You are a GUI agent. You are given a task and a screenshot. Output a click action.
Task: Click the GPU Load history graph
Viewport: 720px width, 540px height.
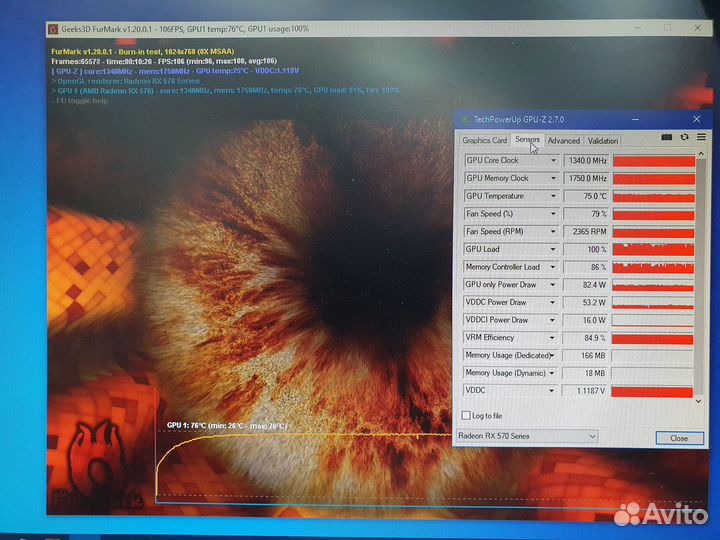point(653,249)
